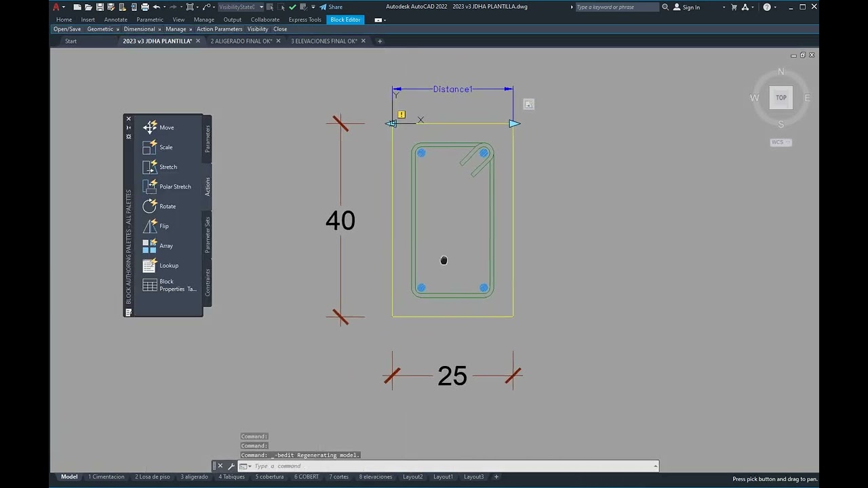The image size is (868, 488).
Task: Open the Help question mark icon
Action: [x=767, y=7]
